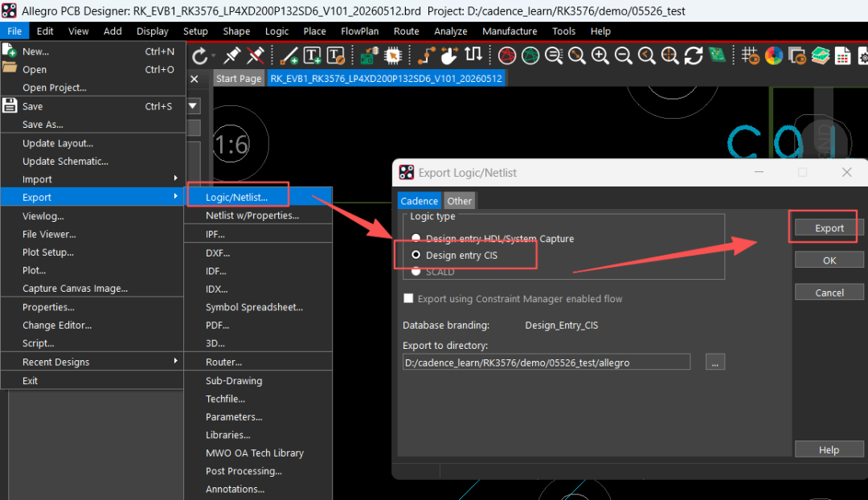
Task: Choose Symbol Spreadsheet... export option
Action: 258,307
